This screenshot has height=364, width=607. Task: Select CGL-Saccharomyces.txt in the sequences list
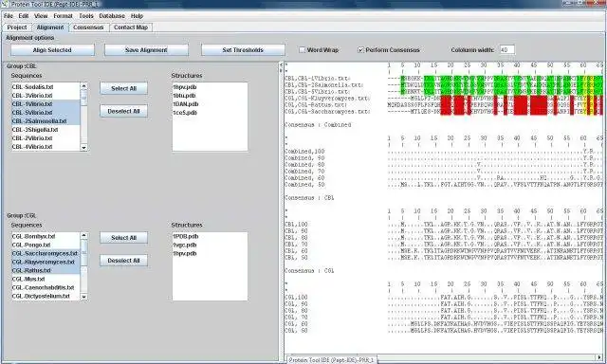[46, 253]
